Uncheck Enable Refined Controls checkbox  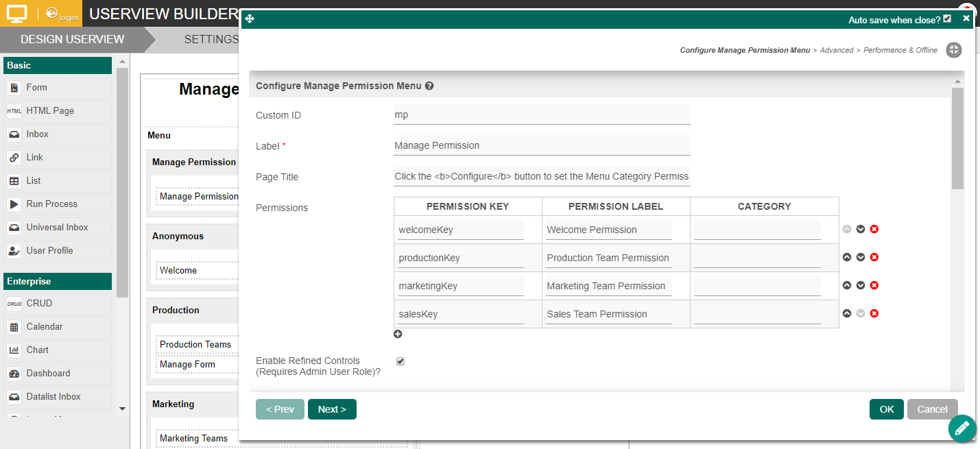coord(401,361)
